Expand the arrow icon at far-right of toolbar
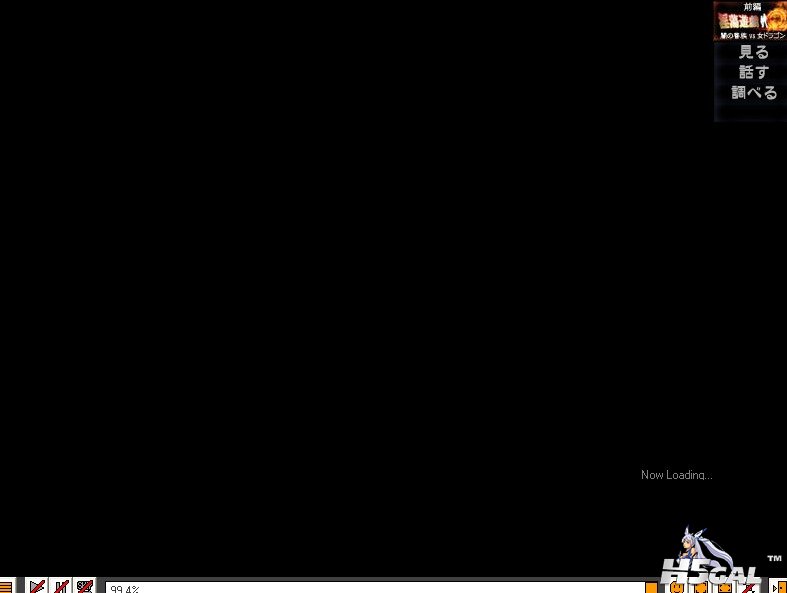 click(x=777, y=588)
